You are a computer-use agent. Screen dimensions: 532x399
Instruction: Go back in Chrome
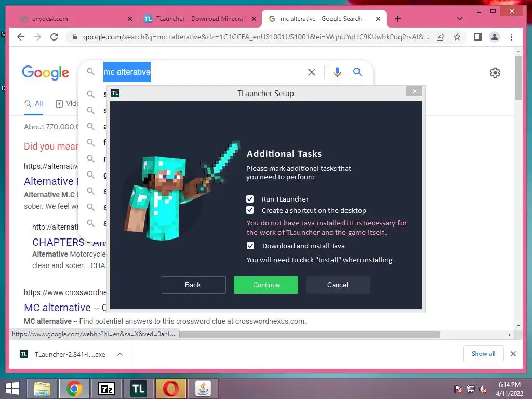pyautogui.click(x=21, y=37)
